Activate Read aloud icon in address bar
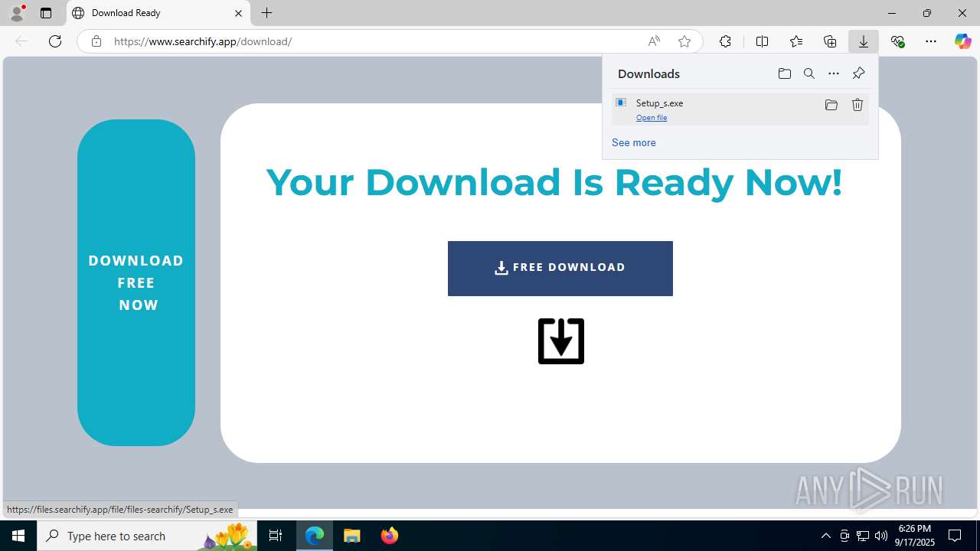Viewport: 980px width, 551px height. [x=654, y=41]
